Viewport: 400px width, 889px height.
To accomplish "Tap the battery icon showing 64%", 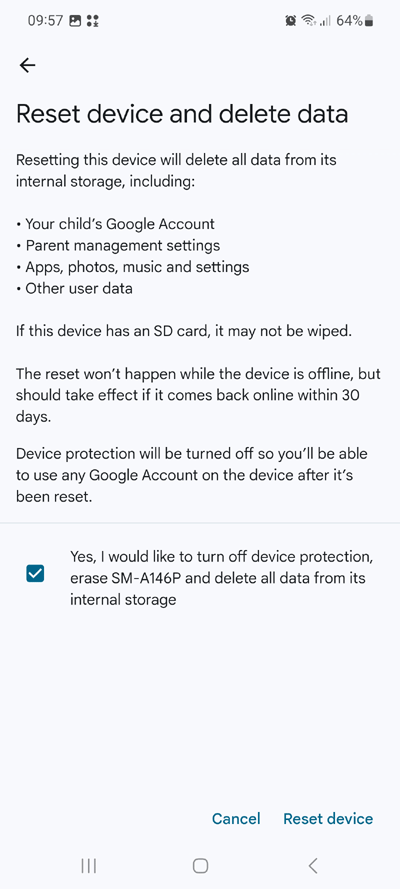I will pos(369,21).
